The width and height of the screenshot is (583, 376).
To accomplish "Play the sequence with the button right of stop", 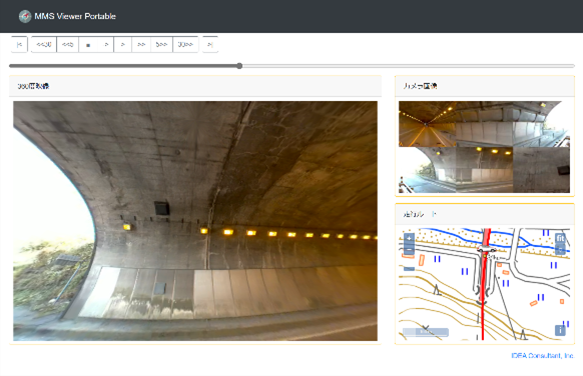I will [x=106, y=45].
